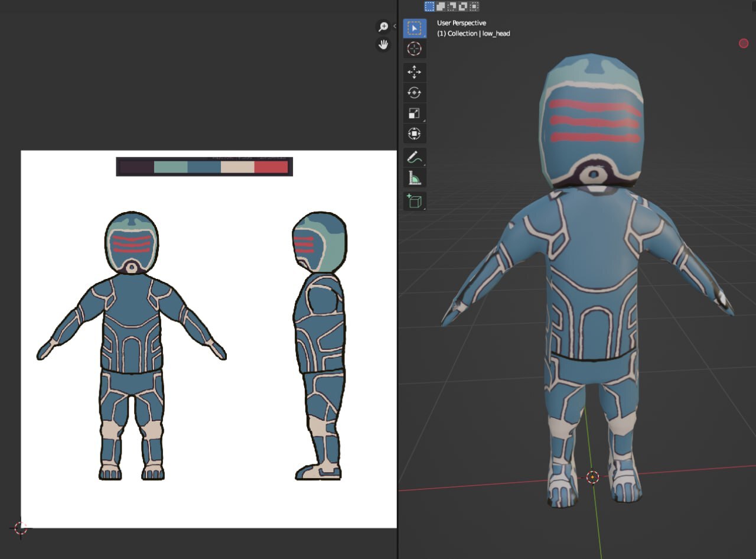Select the Select Box tool

(414, 28)
